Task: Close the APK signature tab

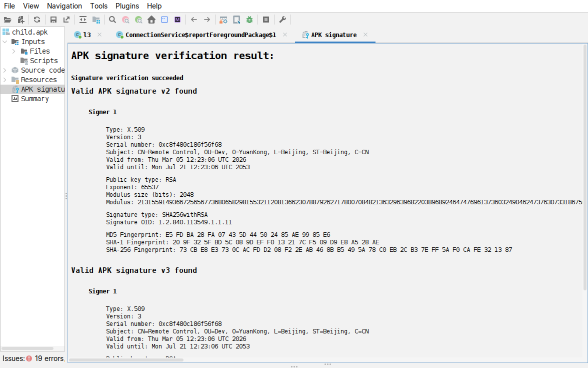Action: click(x=365, y=35)
